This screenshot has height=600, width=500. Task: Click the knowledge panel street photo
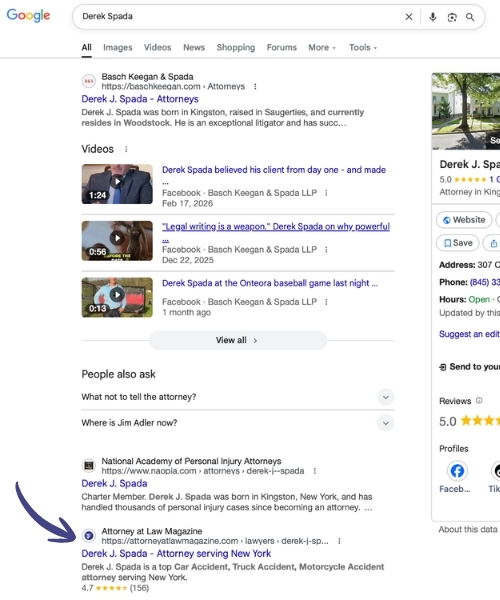click(466, 111)
